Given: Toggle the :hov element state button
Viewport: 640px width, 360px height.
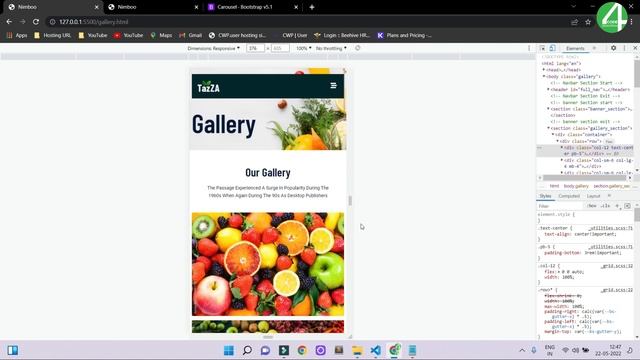Looking at the screenshot, I should 592,206.
